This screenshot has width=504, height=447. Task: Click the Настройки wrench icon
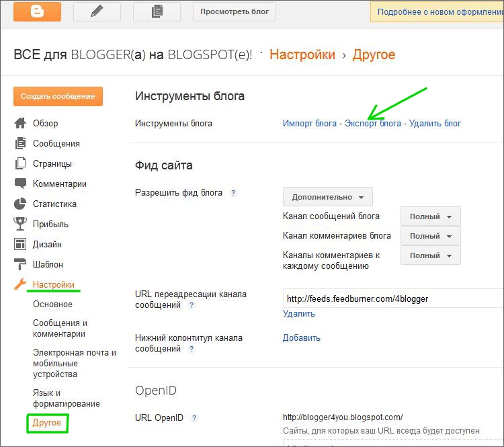[x=20, y=284]
